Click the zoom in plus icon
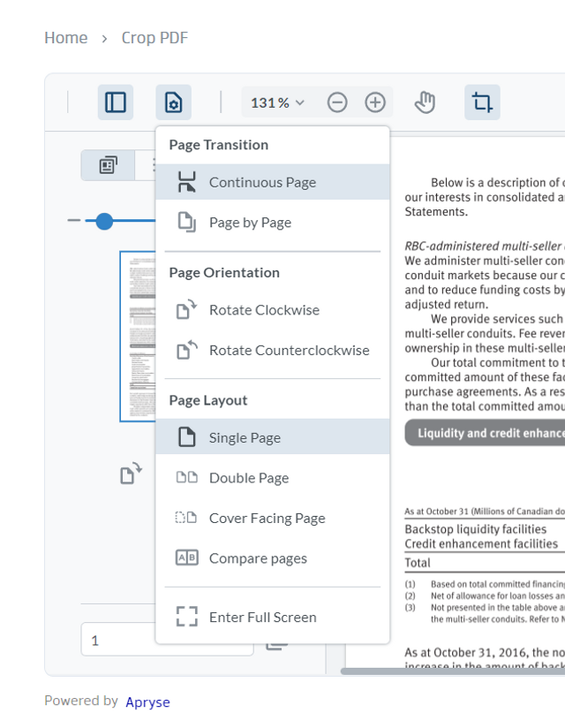The height and width of the screenshot is (728, 565). pyautogui.click(x=375, y=102)
